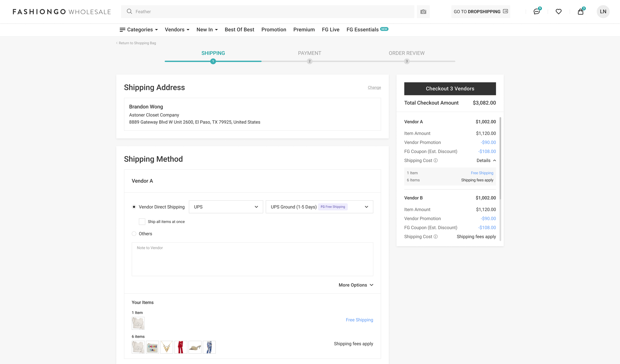Click Vendor A shipping cost info icon
The height and width of the screenshot is (364, 620).
[435, 161]
